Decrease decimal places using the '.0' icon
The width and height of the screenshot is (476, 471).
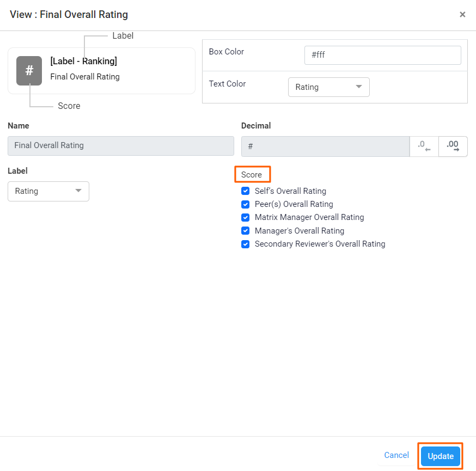424,146
